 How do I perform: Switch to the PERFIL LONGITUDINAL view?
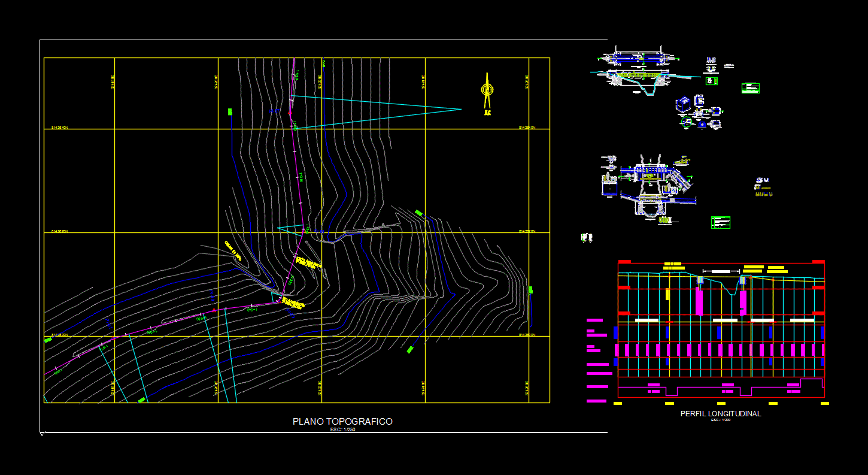[x=721, y=414]
